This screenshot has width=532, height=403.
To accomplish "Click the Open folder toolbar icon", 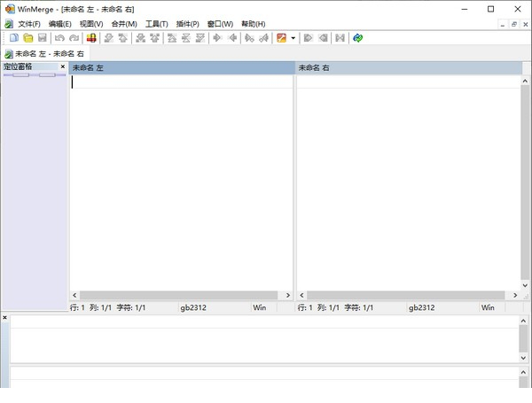I will pos(27,38).
